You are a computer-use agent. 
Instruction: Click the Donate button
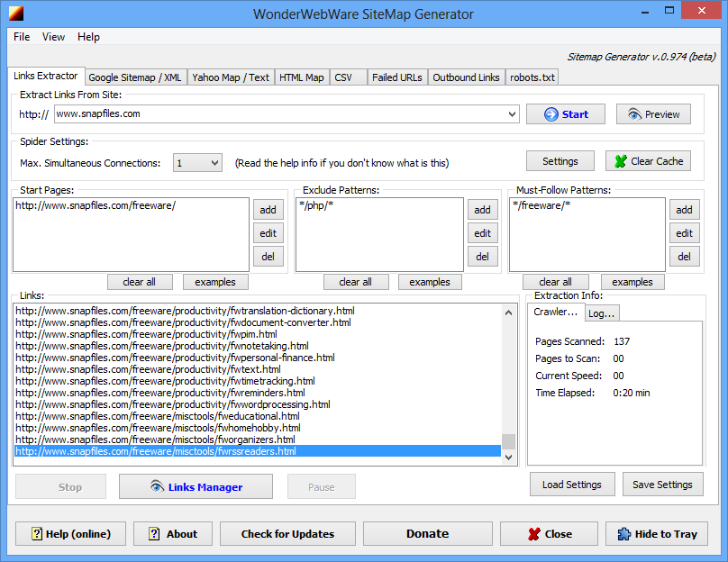click(x=428, y=534)
